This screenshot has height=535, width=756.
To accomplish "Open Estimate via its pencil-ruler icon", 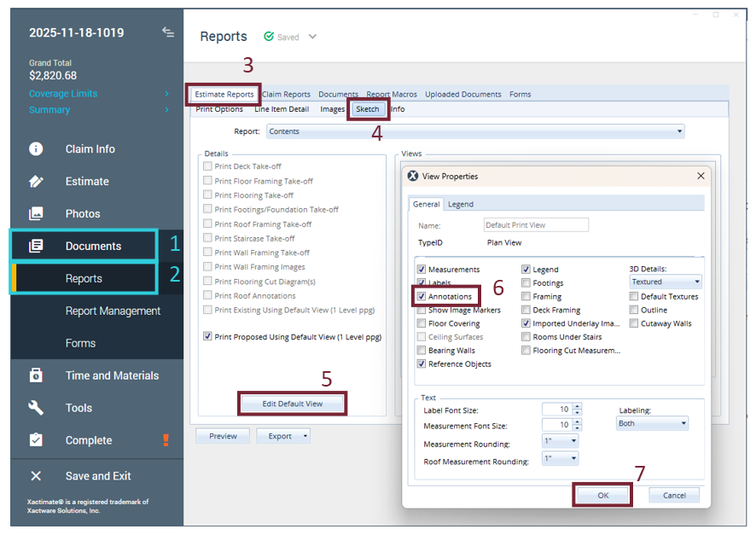I will tap(36, 182).
